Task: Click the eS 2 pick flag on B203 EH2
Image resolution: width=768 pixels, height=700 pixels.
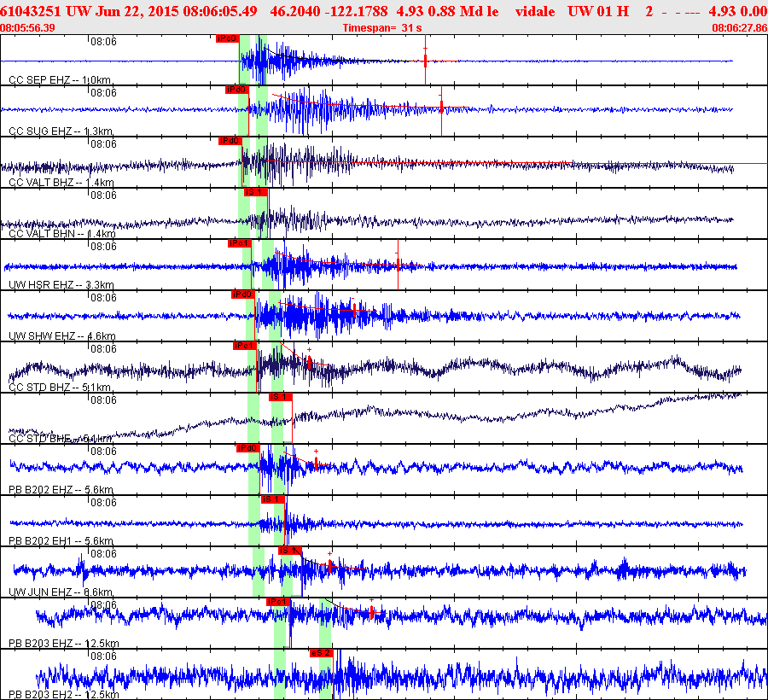Action: (x=322, y=653)
